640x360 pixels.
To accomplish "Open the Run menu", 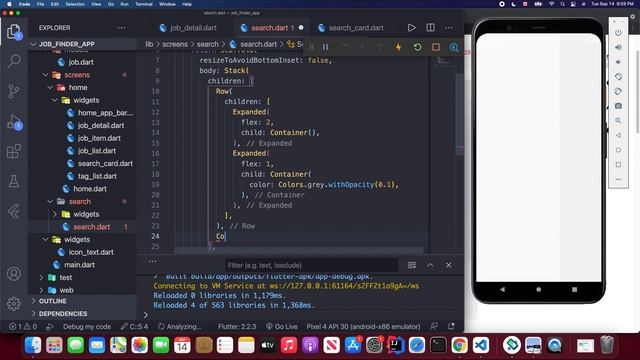I will point(124,4).
